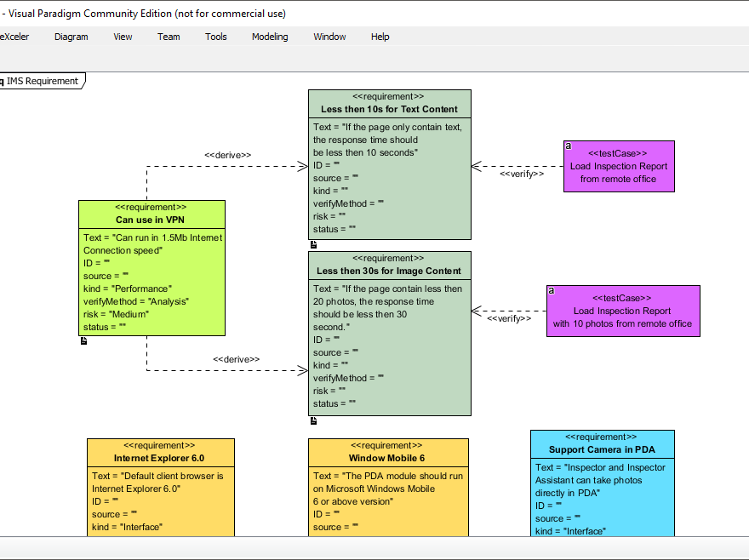
Task: Click the sub-diagram indicator under Less then 30s requirement
Action: [313, 420]
